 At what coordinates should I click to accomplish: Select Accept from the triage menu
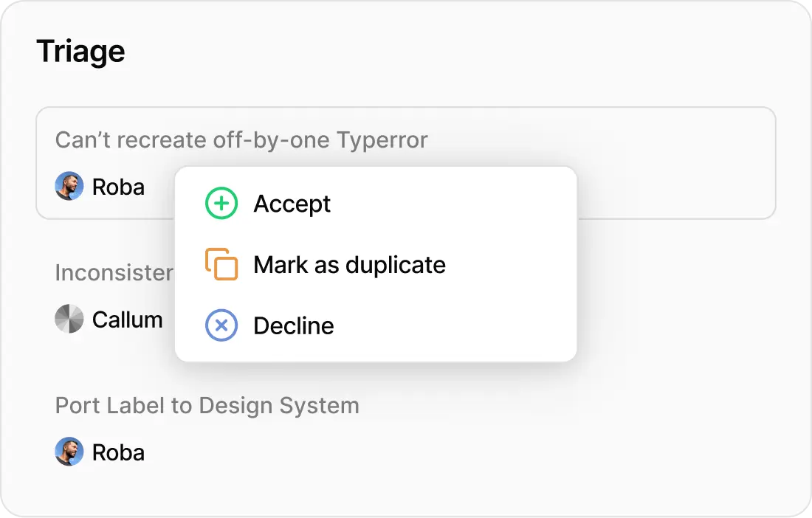point(292,204)
